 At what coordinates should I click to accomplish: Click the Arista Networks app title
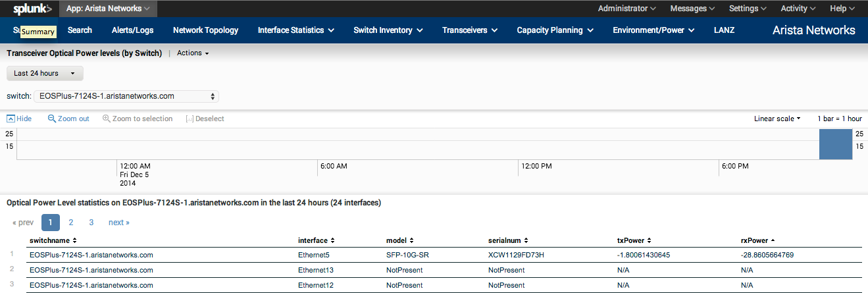[x=814, y=30]
